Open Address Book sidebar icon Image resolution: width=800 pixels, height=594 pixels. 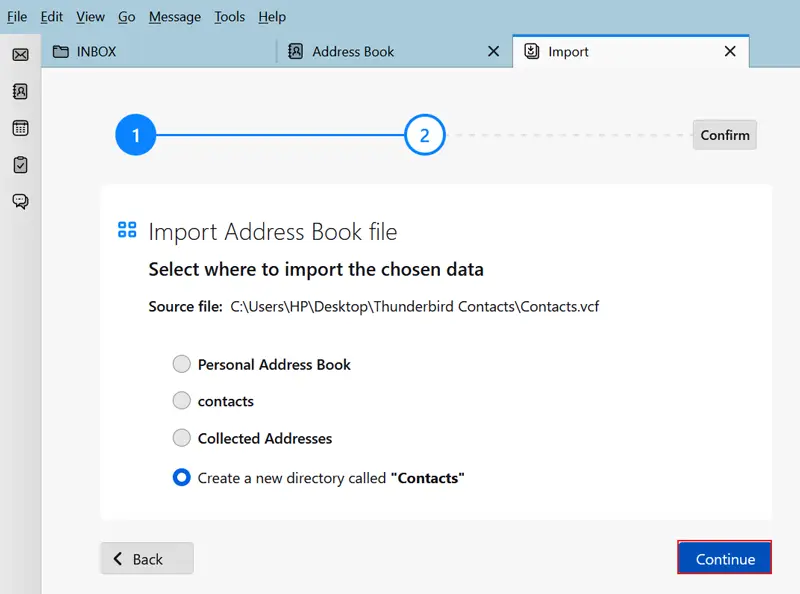click(20, 91)
